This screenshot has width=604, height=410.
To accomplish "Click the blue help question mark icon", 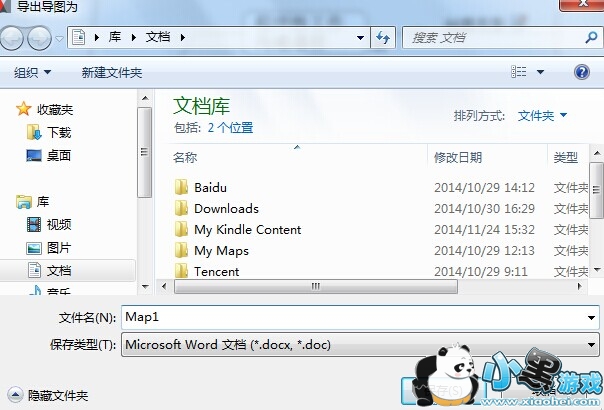I will coord(582,72).
